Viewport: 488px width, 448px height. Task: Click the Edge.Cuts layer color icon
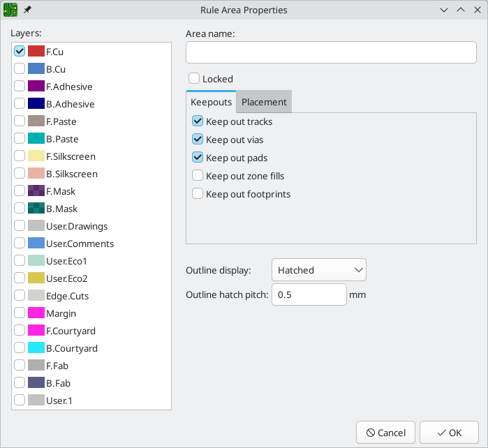coord(36,296)
